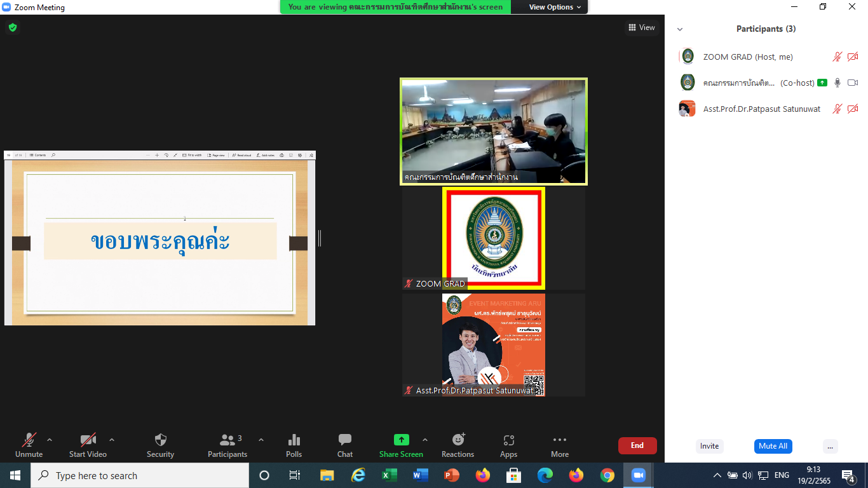Image resolution: width=868 pixels, height=488 pixels.
Task: Click Add notes in shared PDF toolbar
Action: point(266,155)
